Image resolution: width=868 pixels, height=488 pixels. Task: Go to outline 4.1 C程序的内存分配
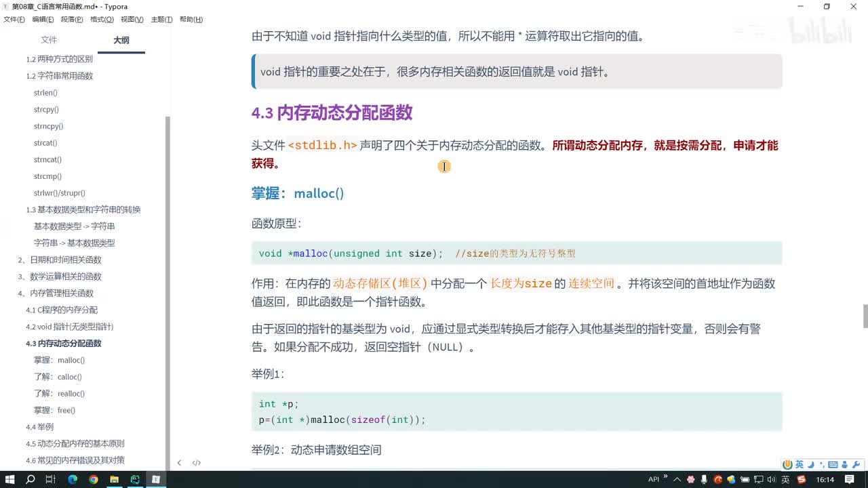tap(62, 310)
